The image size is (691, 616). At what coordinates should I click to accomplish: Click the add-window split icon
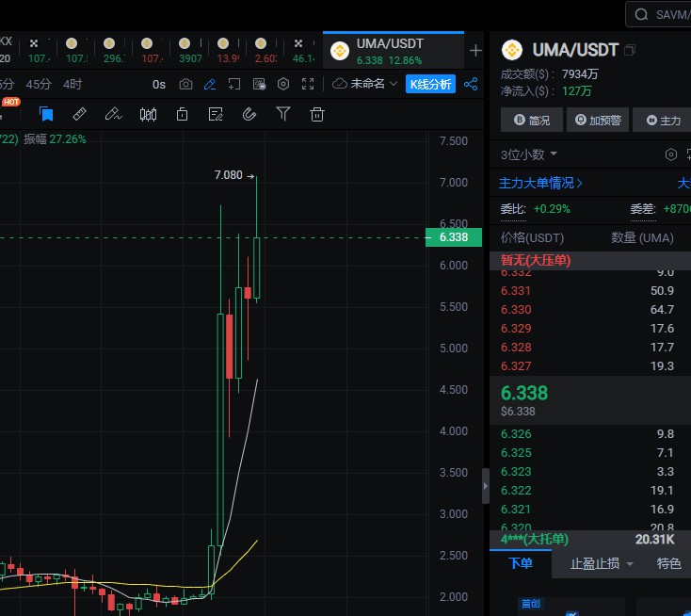pos(234,84)
